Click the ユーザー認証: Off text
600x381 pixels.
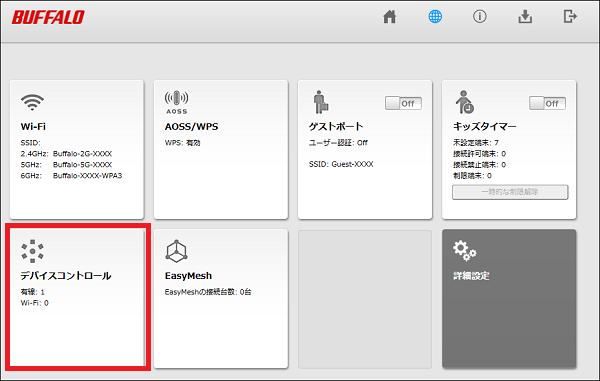(x=338, y=143)
